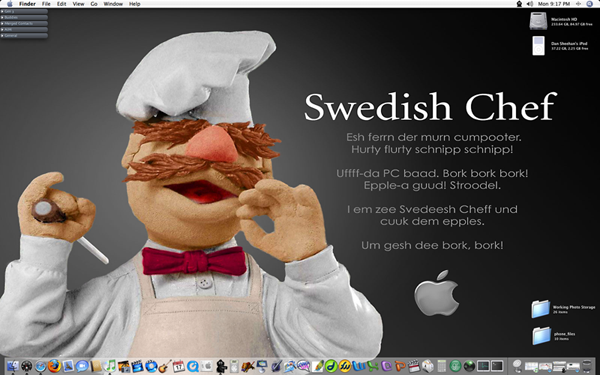This screenshot has height=375, width=600.
Task: Open the Edit menu
Action: click(61, 4)
